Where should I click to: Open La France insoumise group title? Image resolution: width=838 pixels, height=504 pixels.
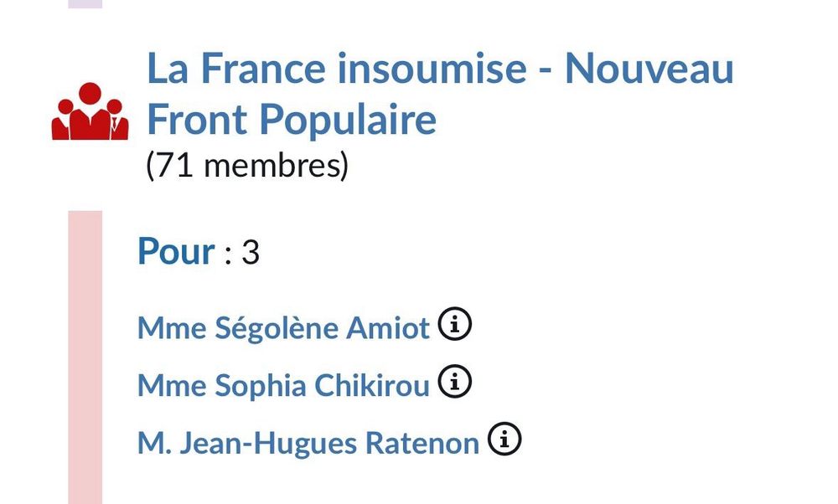[x=441, y=94]
